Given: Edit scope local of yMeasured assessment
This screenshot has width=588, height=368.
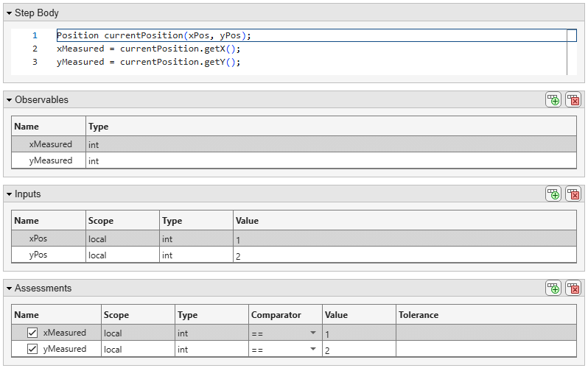Looking at the screenshot, I should tap(138, 349).
